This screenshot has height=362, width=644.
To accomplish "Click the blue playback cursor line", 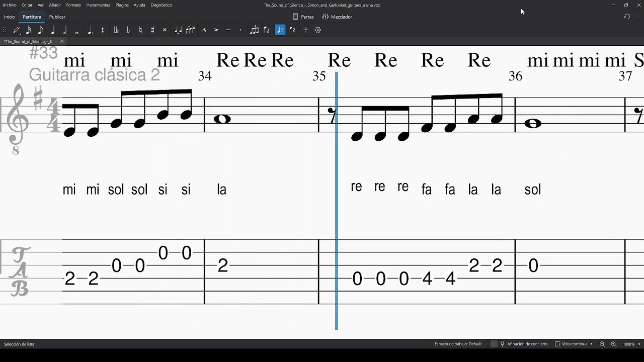I will (x=337, y=201).
